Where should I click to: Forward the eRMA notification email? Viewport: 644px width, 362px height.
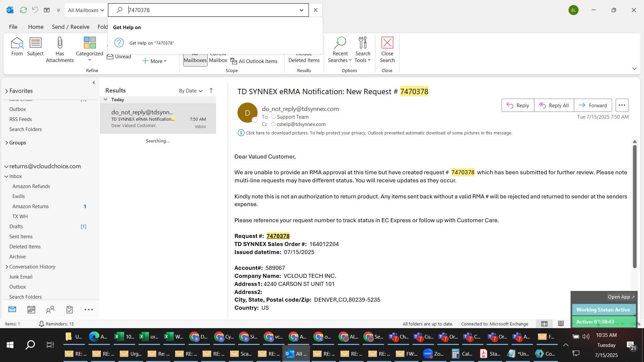click(593, 105)
